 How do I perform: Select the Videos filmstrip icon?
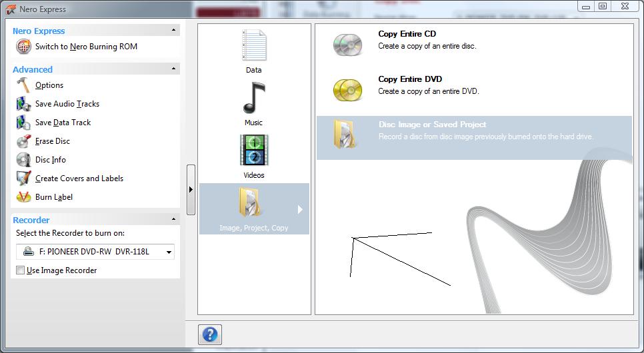click(254, 151)
